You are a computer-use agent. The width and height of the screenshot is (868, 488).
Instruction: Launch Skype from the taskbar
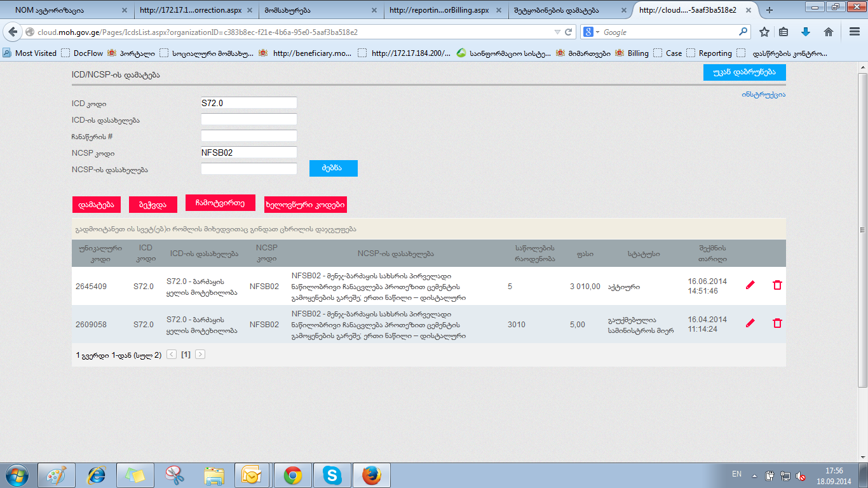pyautogui.click(x=331, y=475)
